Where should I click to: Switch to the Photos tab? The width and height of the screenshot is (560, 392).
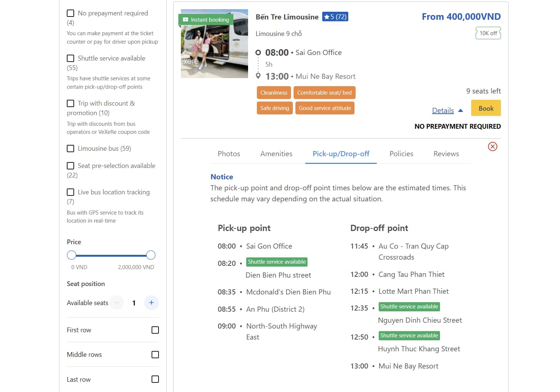229,154
